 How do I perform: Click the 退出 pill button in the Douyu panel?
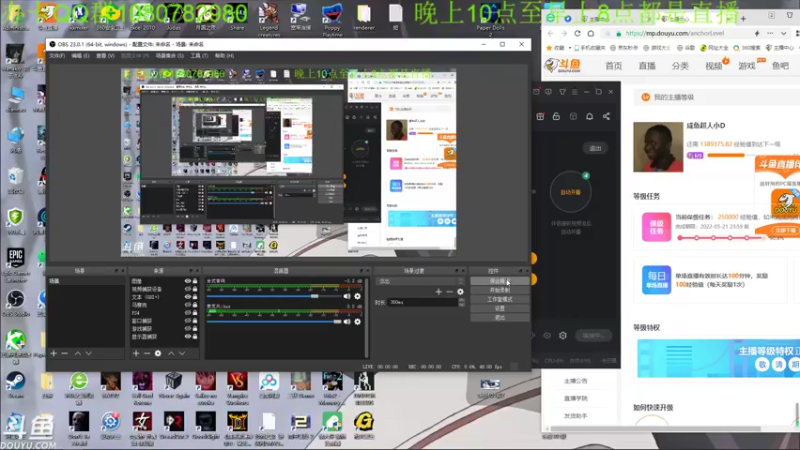[x=595, y=148]
